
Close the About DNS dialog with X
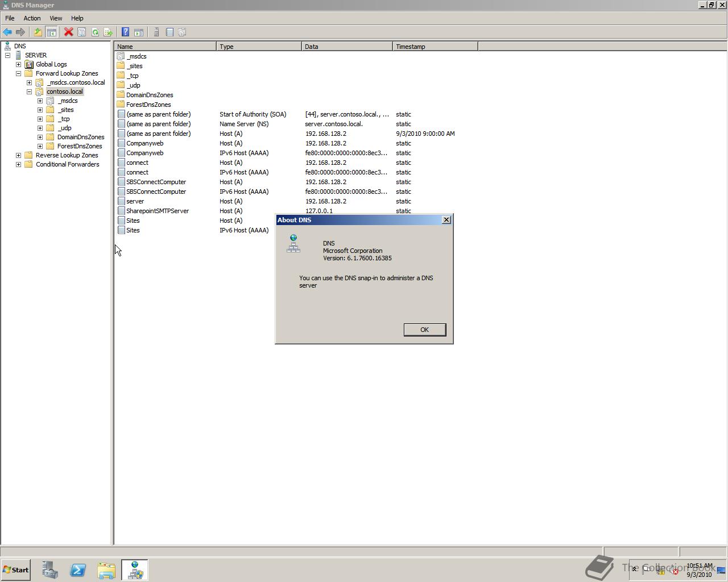pyautogui.click(x=446, y=219)
